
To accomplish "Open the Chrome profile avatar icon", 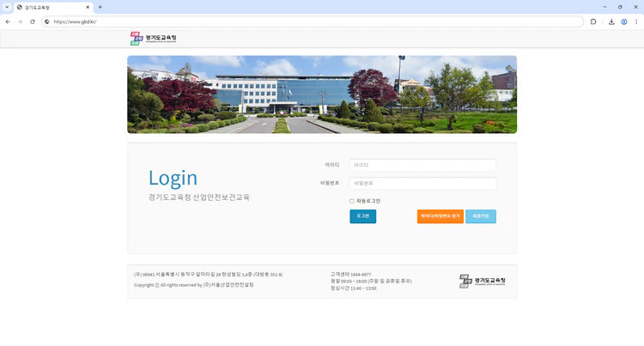I will (x=624, y=21).
